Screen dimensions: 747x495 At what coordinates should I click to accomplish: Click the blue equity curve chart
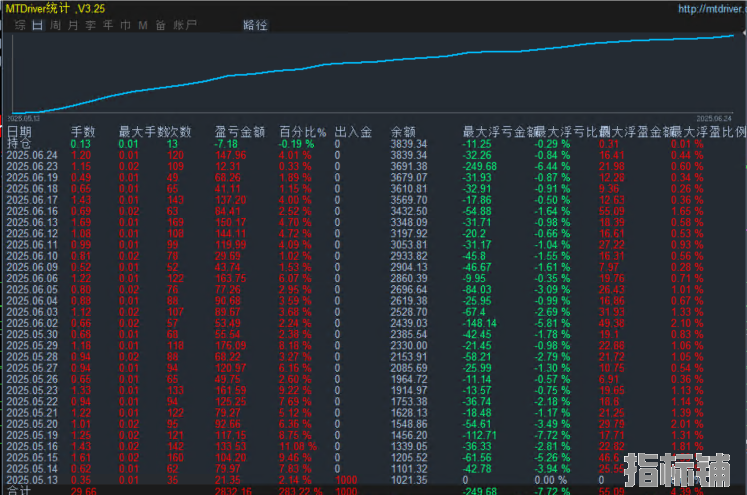point(372,74)
